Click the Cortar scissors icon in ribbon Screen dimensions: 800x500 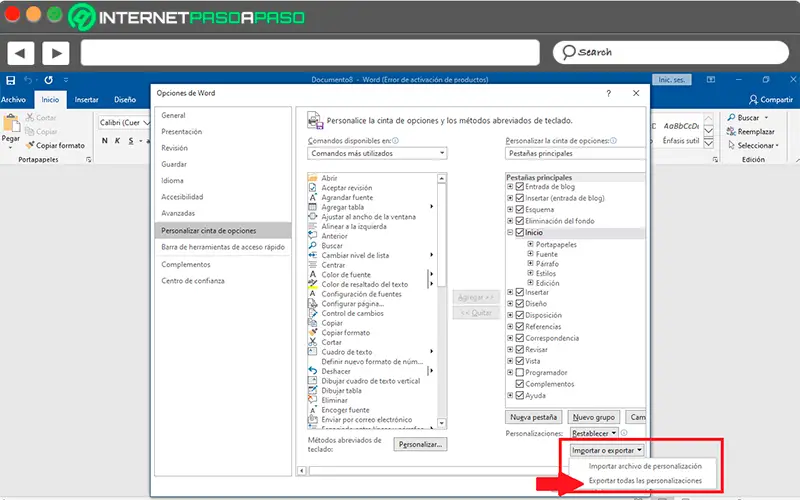pos(30,117)
